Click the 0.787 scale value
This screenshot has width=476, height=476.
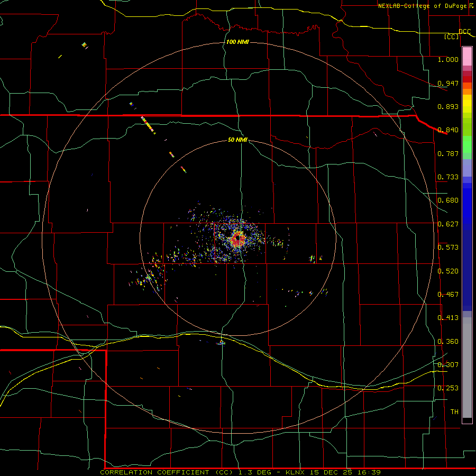[448, 153]
